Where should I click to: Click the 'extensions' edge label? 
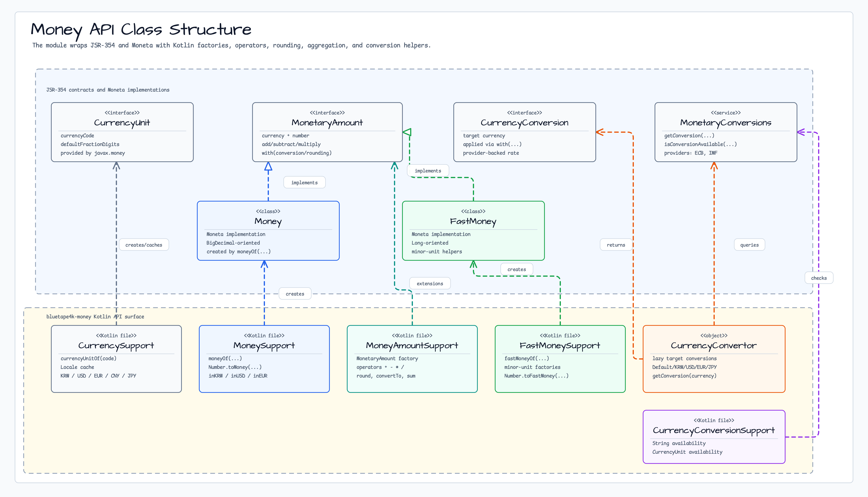click(x=430, y=283)
